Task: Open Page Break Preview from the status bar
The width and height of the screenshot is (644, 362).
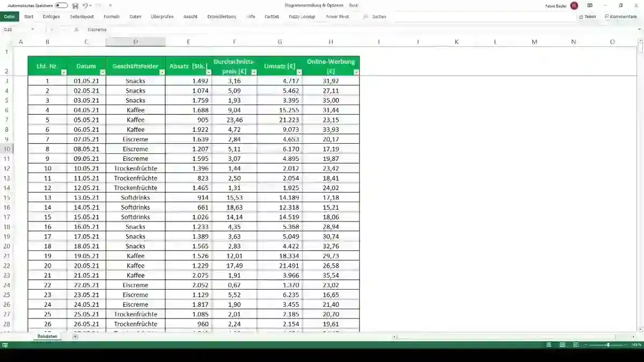Action: coord(576,344)
